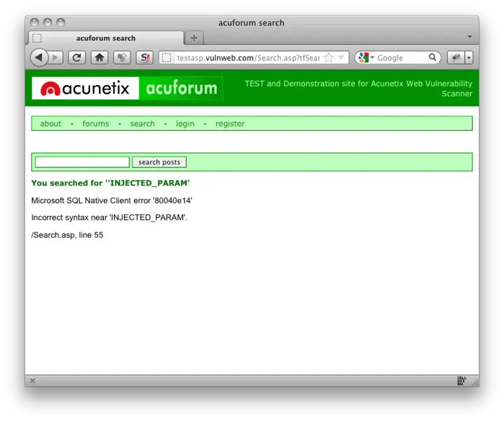The image size is (504, 421).
Task: Click the red S toolbar extension icon
Action: click(145, 58)
